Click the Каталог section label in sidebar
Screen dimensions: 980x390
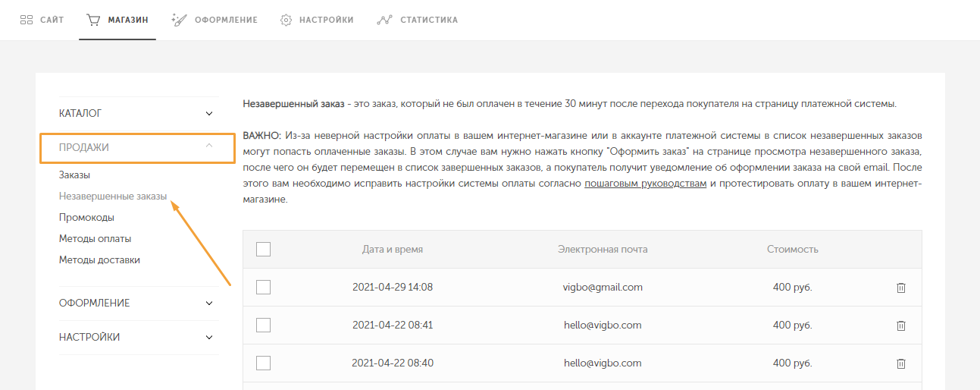pyautogui.click(x=80, y=113)
